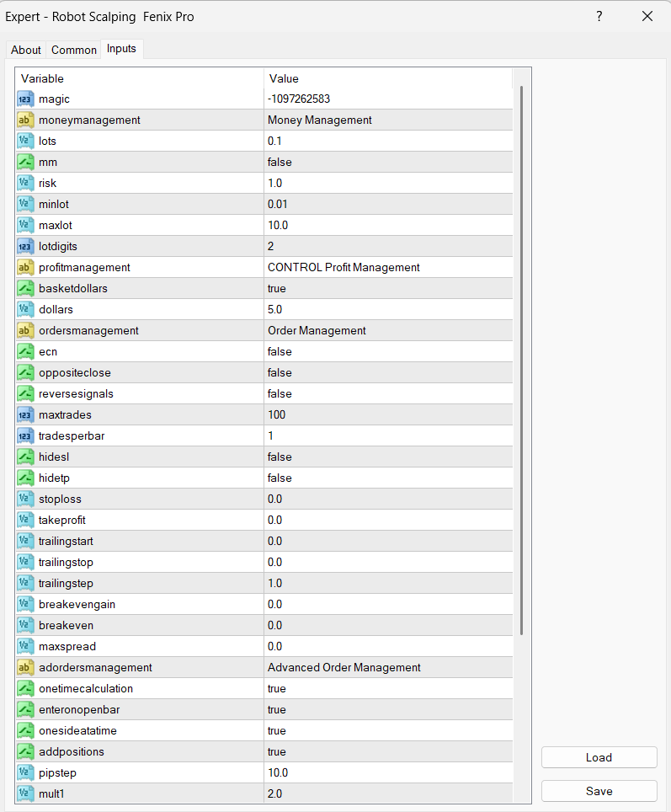671x812 pixels.
Task: Click the Advanced Order Management value
Action: tap(344, 667)
